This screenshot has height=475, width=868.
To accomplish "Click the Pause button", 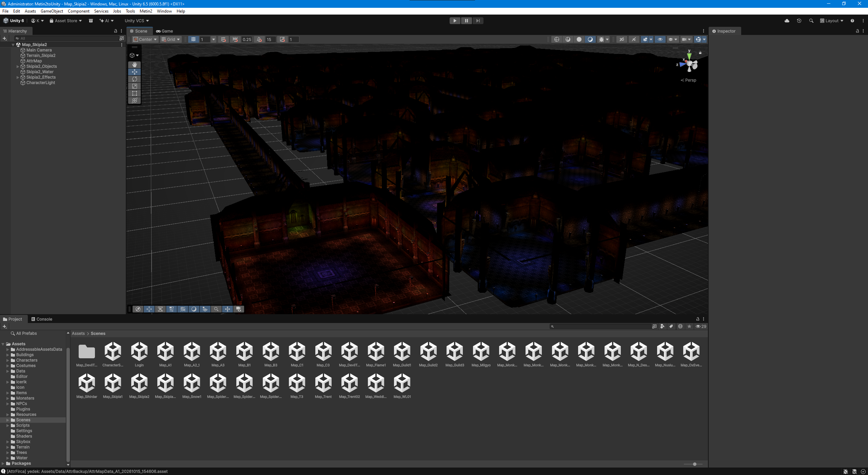I will [x=467, y=21].
